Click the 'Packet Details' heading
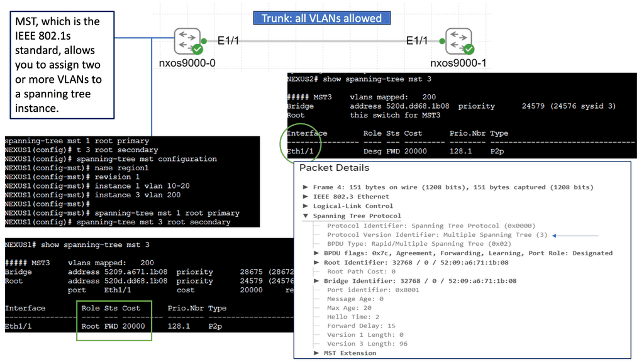Viewport: 644px width, 362px height. [335, 168]
